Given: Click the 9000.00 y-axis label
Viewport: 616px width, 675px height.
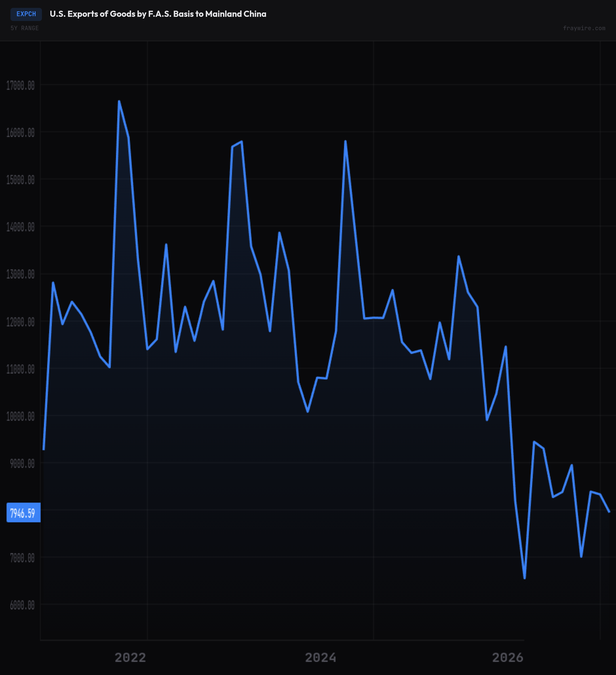Looking at the screenshot, I should 22,464.
